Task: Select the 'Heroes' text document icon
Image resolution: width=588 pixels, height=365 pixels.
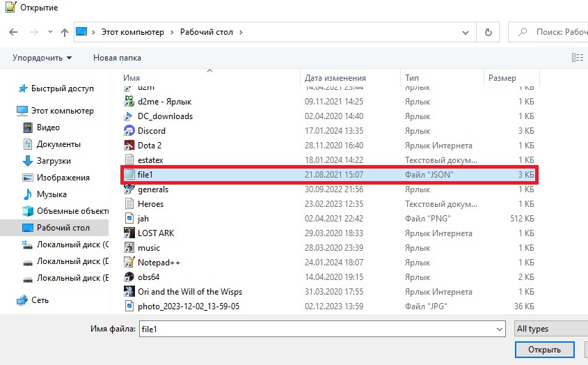Action: [129, 204]
